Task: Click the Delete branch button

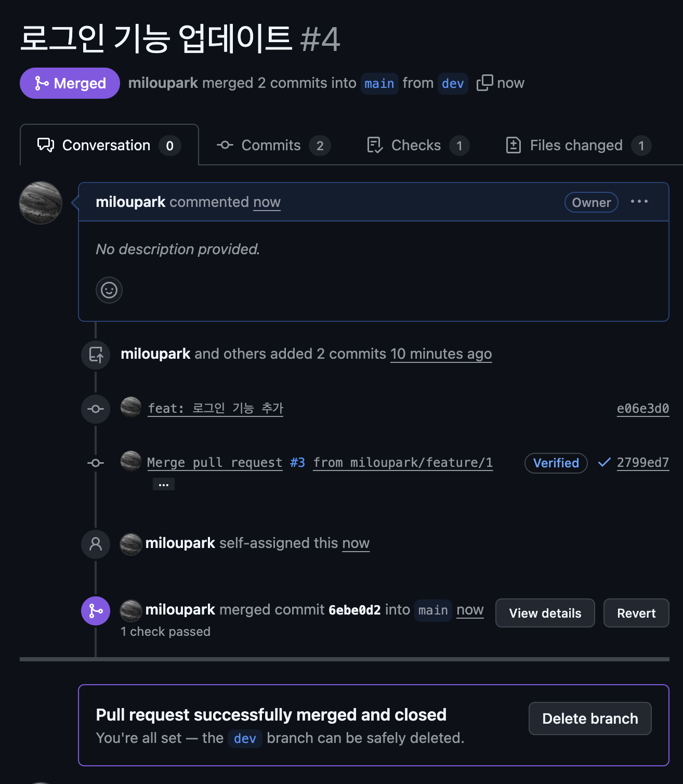Action: [590, 718]
